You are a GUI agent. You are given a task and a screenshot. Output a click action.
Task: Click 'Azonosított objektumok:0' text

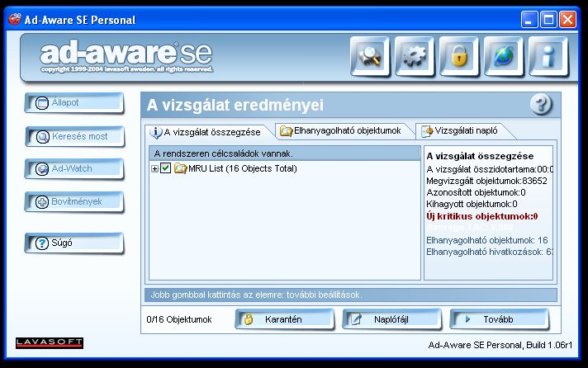pyautogui.click(x=476, y=192)
